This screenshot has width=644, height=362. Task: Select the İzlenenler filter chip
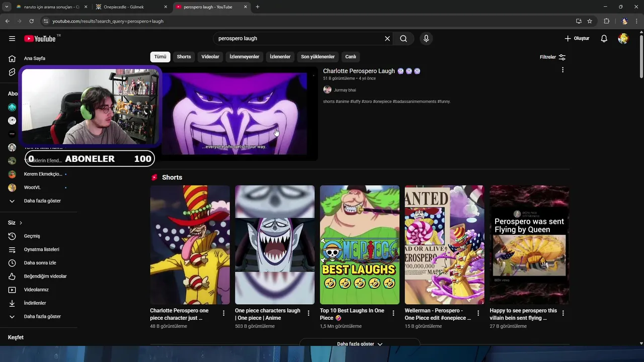[x=280, y=57]
